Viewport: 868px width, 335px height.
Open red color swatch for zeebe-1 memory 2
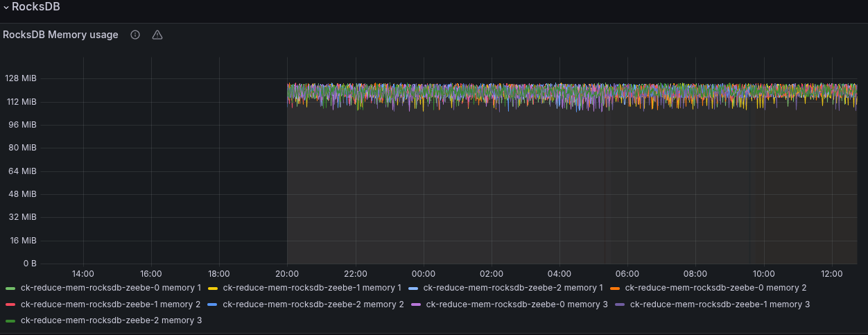pyautogui.click(x=10, y=304)
